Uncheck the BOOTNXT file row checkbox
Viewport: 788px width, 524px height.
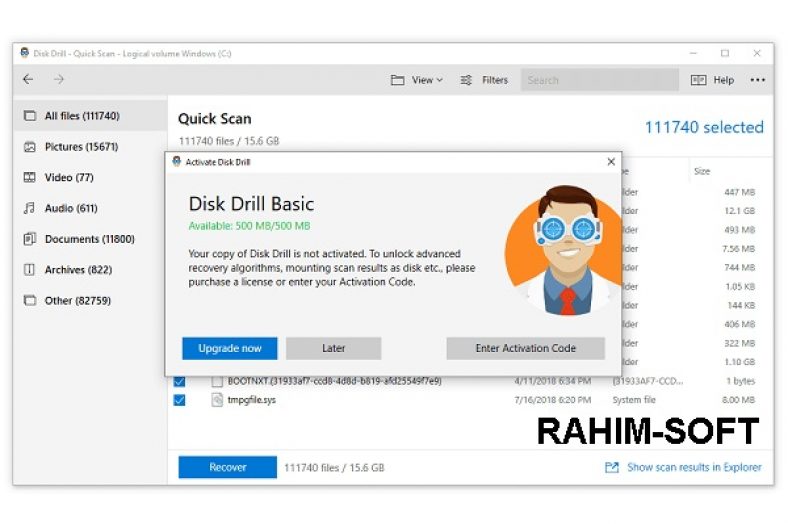(x=179, y=382)
